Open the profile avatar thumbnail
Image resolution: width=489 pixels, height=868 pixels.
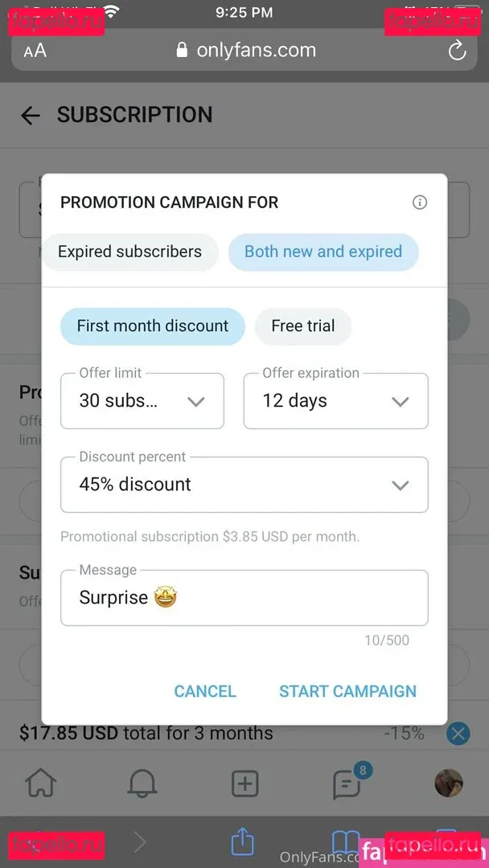[449, 783]
